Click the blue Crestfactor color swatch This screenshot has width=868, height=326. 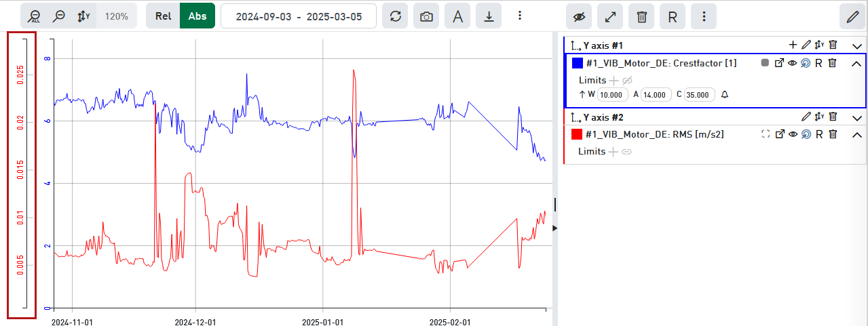(578, 63)
